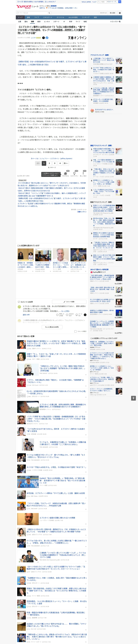
Task: Open the Jeffrey Epstein next-page link
Action: [52, 159]
